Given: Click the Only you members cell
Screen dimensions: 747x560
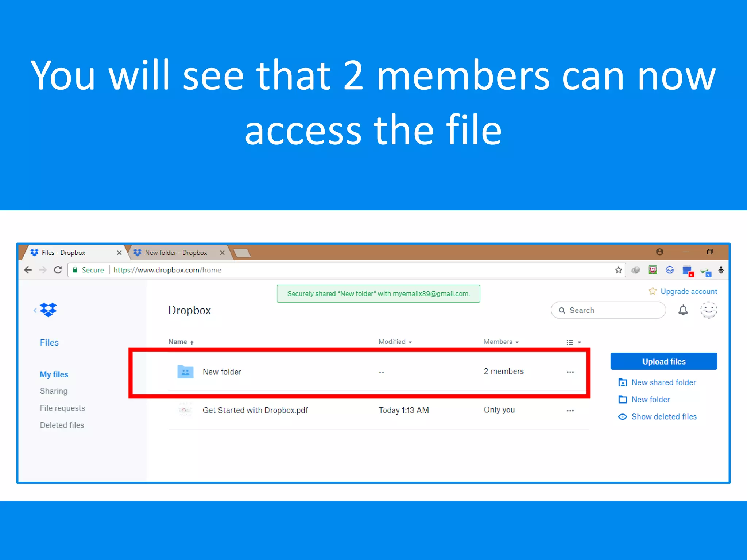Looking at the screenshot, I should 499,410.
